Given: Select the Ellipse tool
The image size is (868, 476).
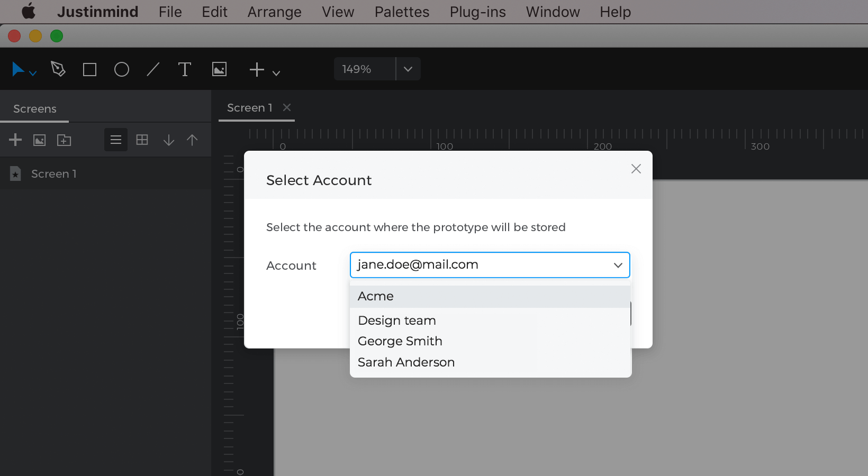Looking at the screenshot, I should click(x=122, y=69).
